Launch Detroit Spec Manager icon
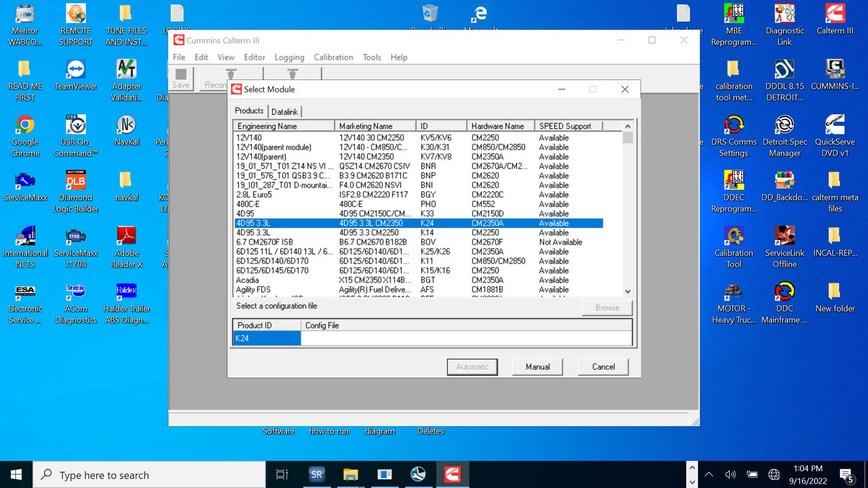 point(785,136)
